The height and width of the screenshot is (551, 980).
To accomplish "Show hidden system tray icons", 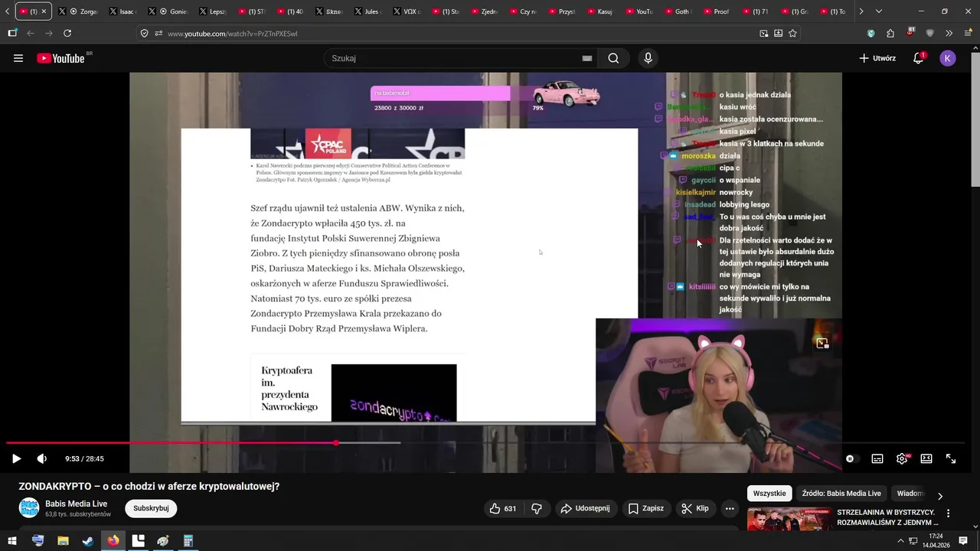I will (x=901, y=541).
